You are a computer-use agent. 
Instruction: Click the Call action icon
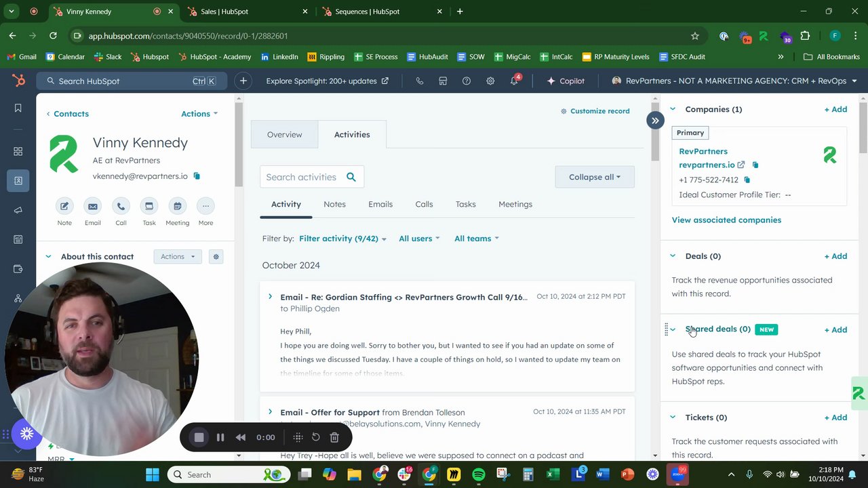tap(121, 206)
